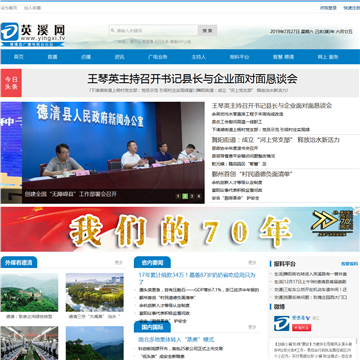Click the 英溪网 site logo
This screenshot has width=360, height=360.
[x=33, y=34]
